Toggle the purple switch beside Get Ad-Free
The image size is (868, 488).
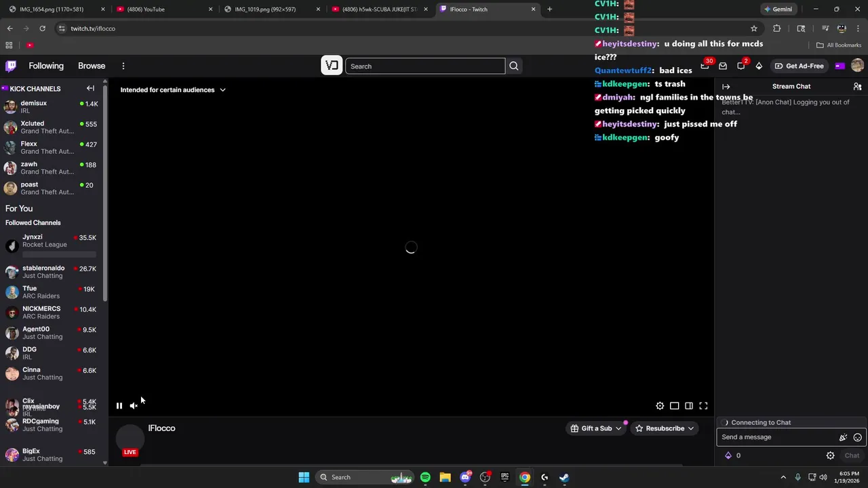click(840, 66)
